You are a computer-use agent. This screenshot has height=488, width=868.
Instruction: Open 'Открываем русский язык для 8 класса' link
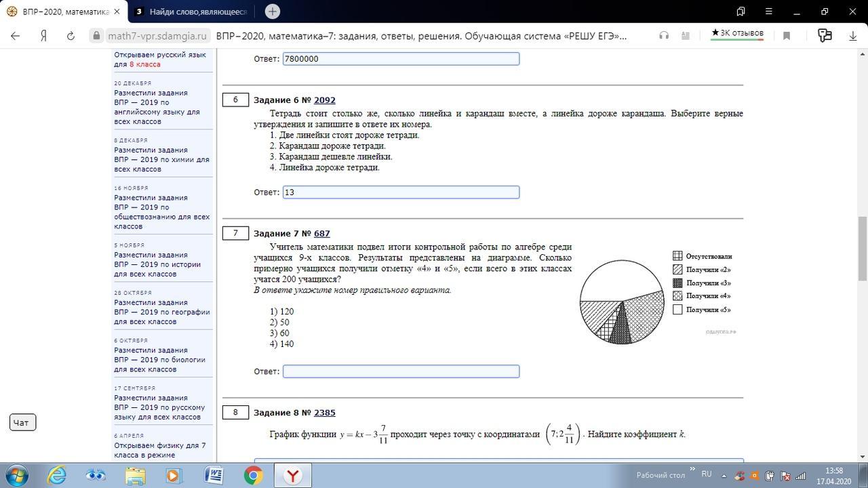160,60
